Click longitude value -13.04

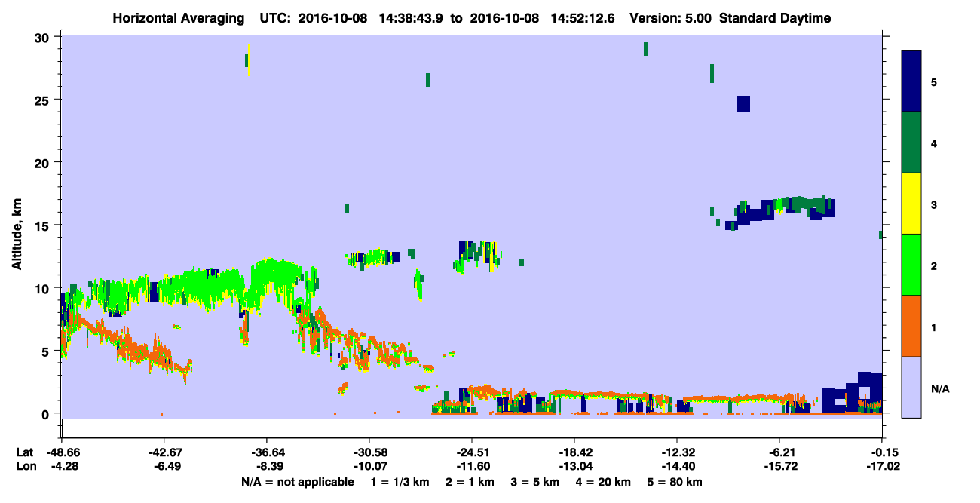tap(574, 466)
